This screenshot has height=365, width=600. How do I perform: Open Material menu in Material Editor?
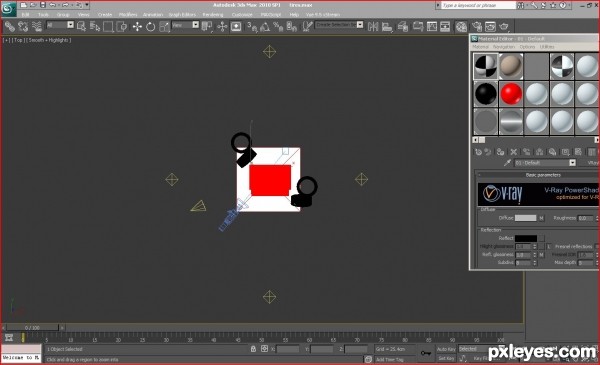tap(481, 47)
